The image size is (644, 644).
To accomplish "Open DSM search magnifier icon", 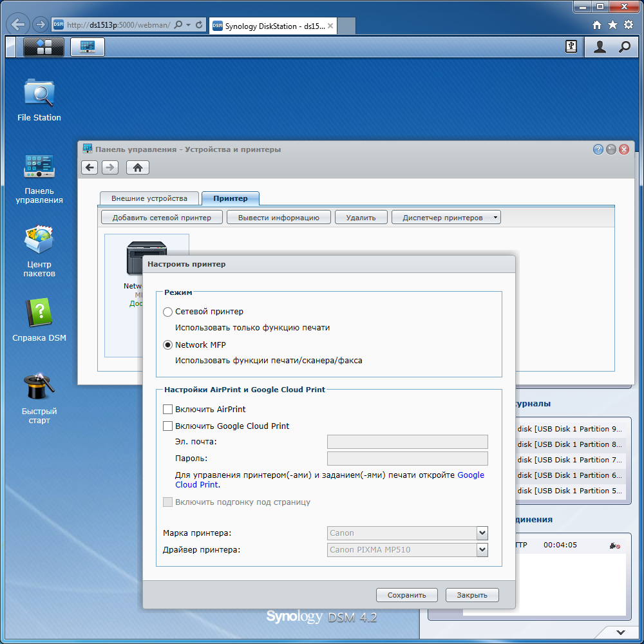I will [624, 47].
